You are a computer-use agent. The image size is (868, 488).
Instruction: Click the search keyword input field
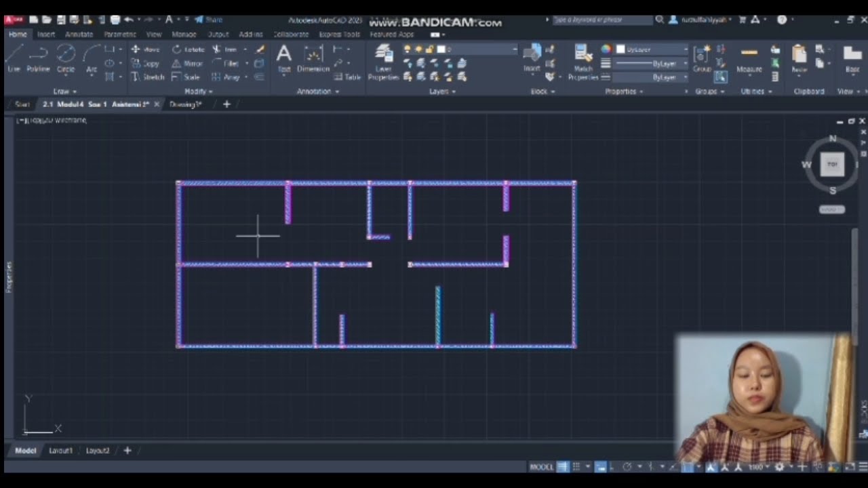click(x=602, y=20)
